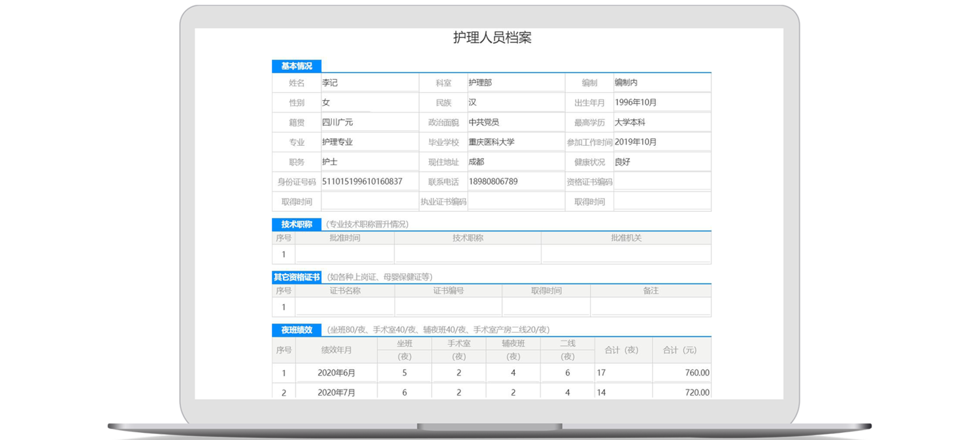Click the 760.00 total amount cell
Image resolution: width=980 pixels, height=440 pixels.
pyautogui.click(x=681, y=373)
